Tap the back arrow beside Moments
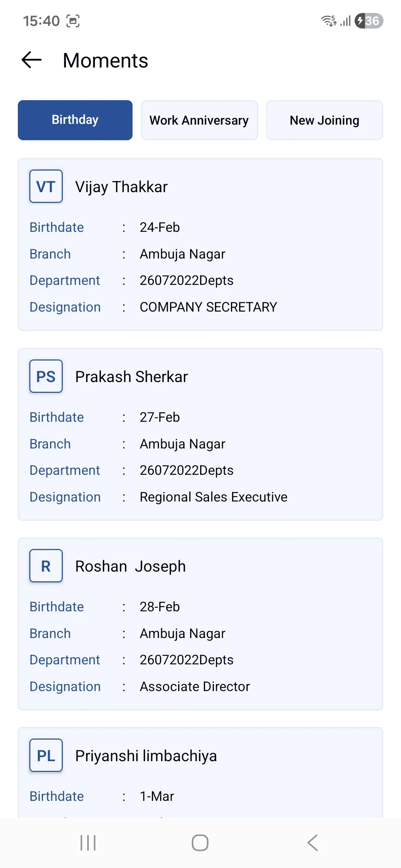The width and height of the screenshot is (401, 868). click(32, 60)
